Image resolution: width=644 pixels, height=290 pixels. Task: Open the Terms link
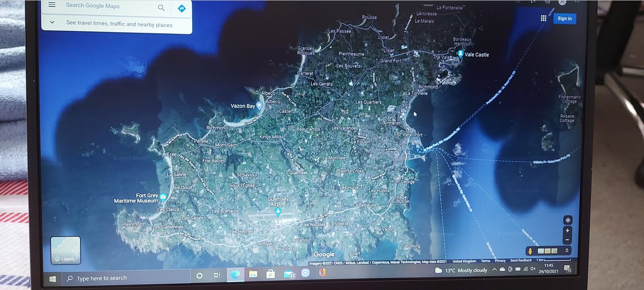(x=485, y=261)
